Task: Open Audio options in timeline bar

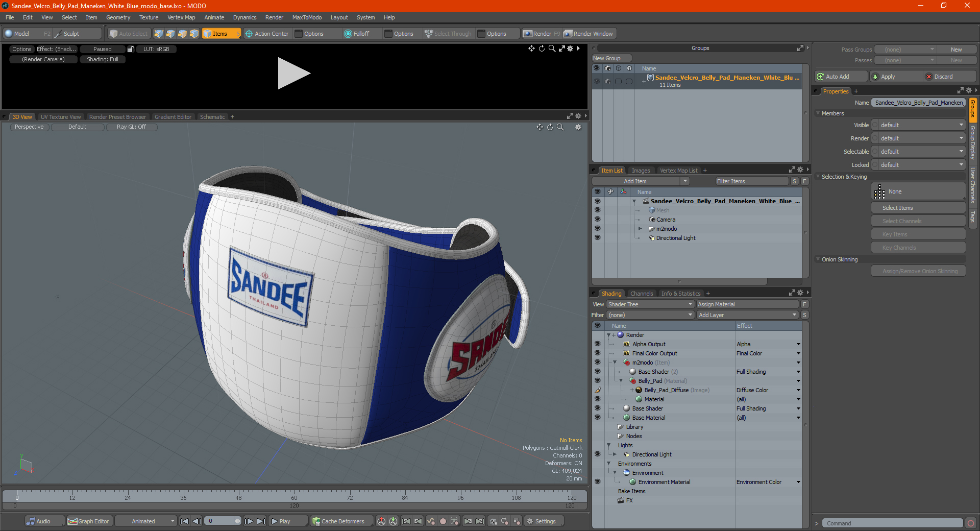Action: tap(44, 521)
